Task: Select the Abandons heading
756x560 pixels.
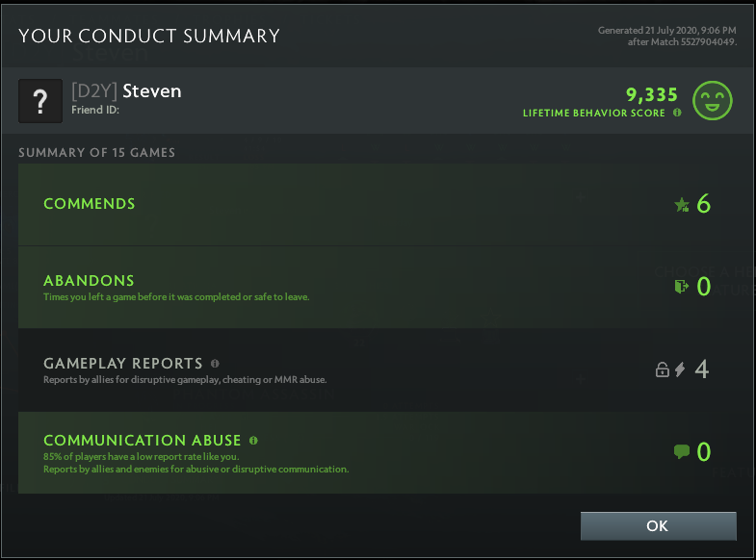Action: coord(89,281)
